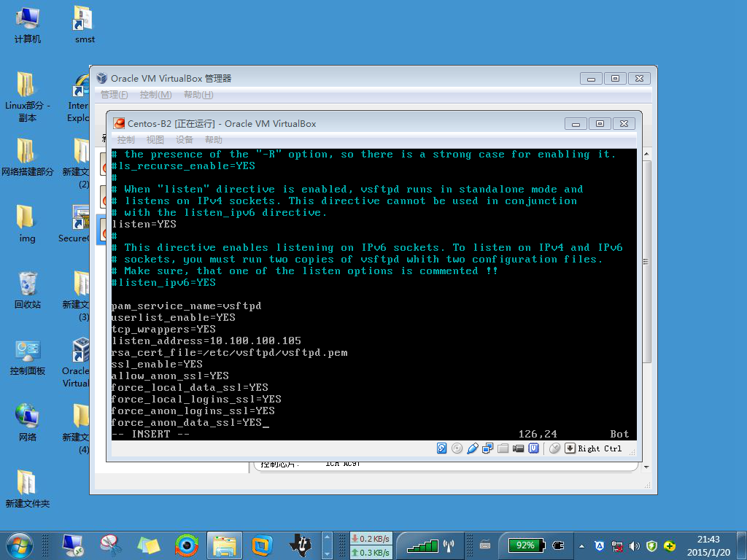Image resolution: width=747 pixels, height=560 pixels.
Task: Show hidden tray icons arrow
Action: tap(581, 545)
